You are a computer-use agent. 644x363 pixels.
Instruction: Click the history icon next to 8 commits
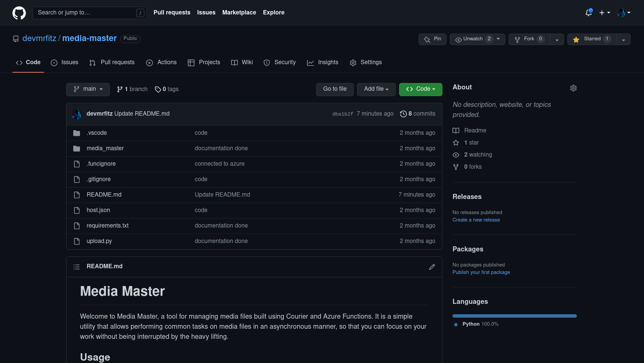pos(403,114)
